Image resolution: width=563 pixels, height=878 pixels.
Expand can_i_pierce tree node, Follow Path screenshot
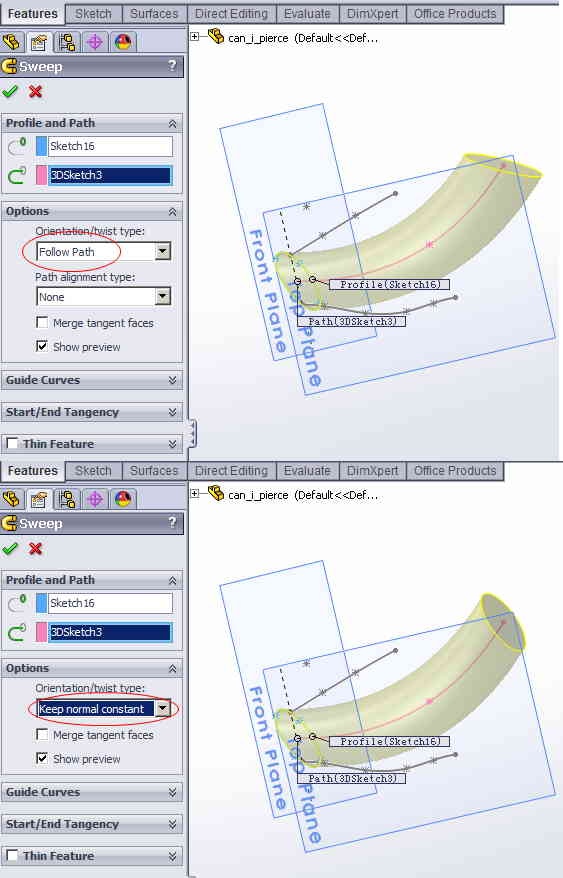[194, 36]
